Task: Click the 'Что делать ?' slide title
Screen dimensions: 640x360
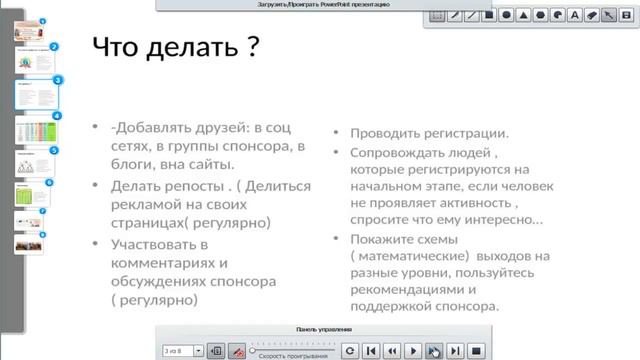Action: (176, 46)
